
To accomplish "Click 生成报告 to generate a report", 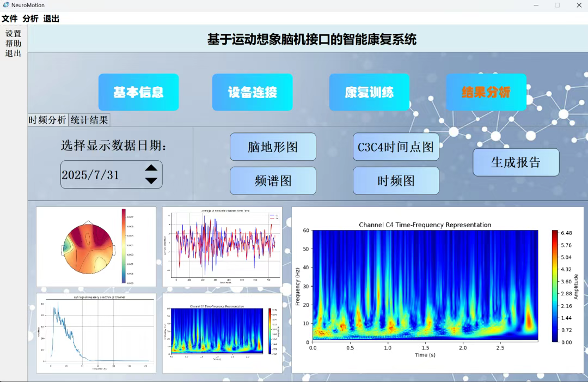I will coord(516,162).
